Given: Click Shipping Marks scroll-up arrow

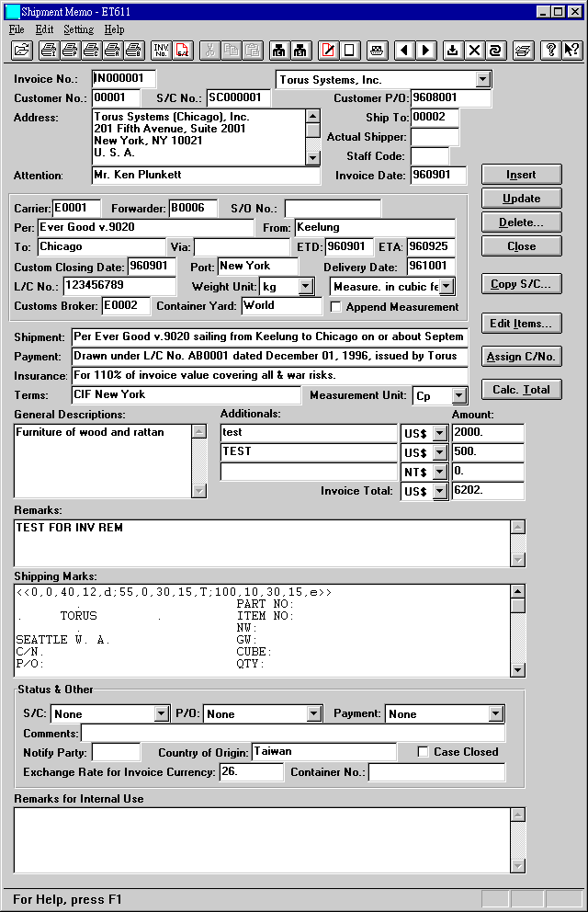Looking at the screenshot, I should click(517, 591).
